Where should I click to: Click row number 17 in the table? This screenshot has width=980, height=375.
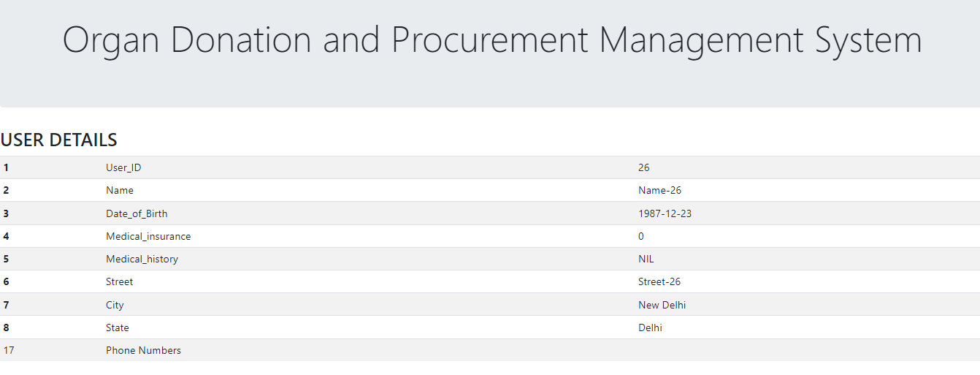point(9,350)
